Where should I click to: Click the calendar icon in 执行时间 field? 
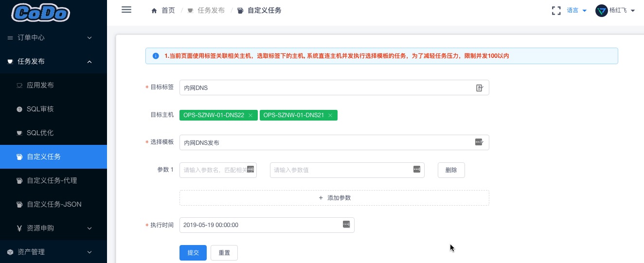coord(346,225)
